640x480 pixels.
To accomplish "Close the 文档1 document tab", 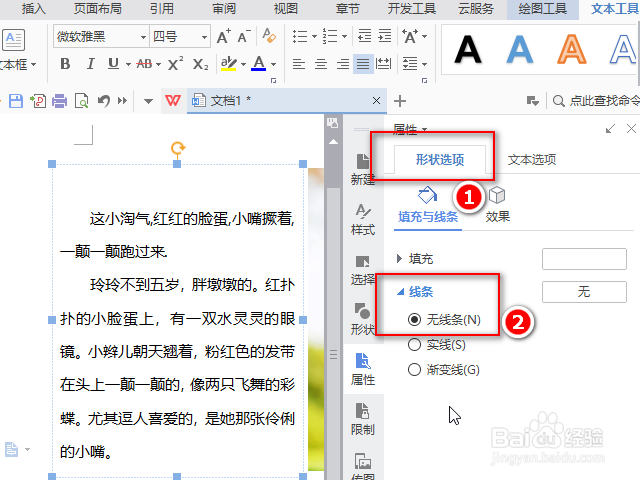I will 376,100.
